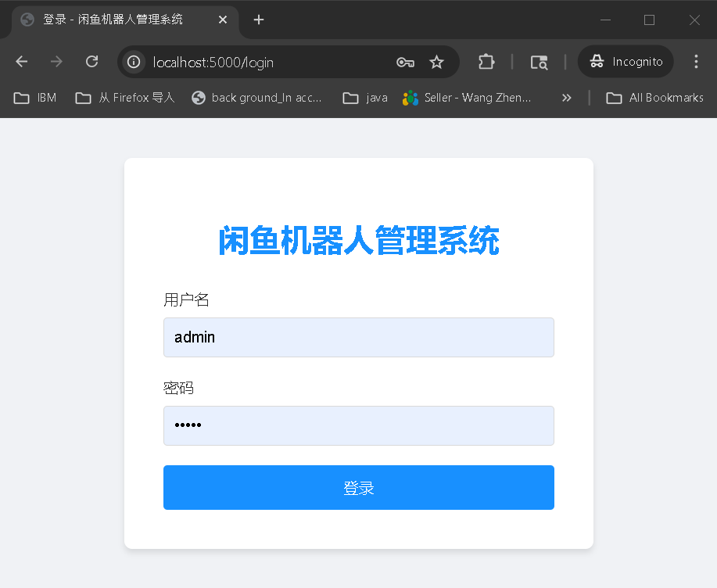Click the search tabs icon
This screenshot has height=588, width=717.
coord(539,61)
